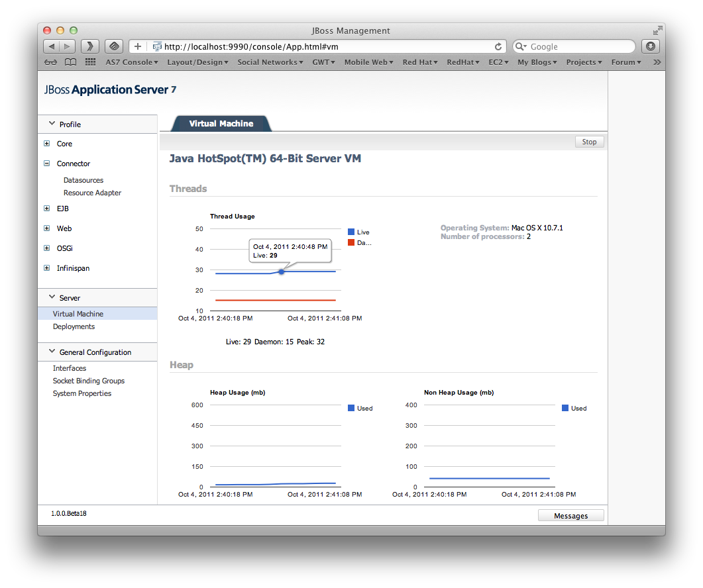Image resolution: width=703 pixels, height=588 pixels.
Task: Expand the Core tree node
Action: tap(46, 144)
